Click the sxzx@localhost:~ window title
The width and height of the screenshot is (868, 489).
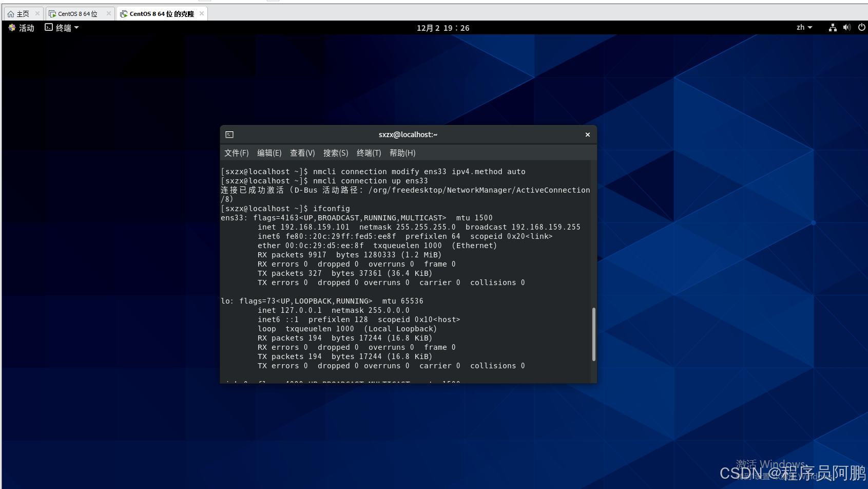coord(408,135)
